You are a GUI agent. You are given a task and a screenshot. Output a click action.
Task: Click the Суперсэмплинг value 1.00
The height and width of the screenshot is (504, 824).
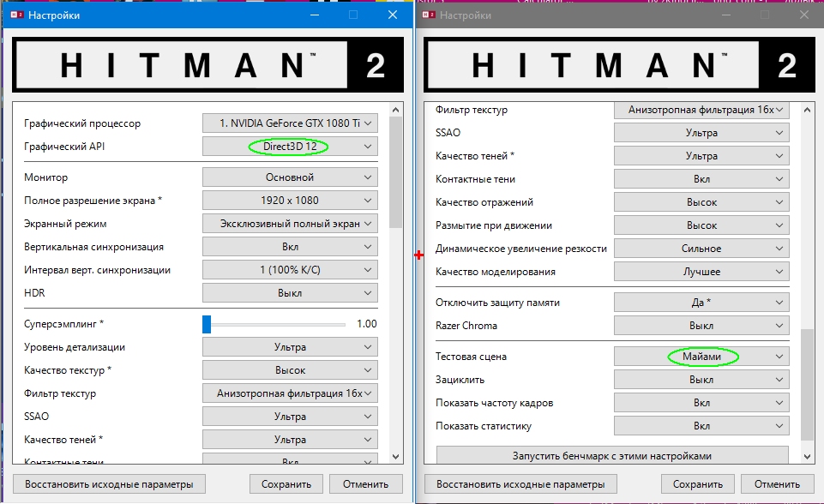tap(367, 324)
